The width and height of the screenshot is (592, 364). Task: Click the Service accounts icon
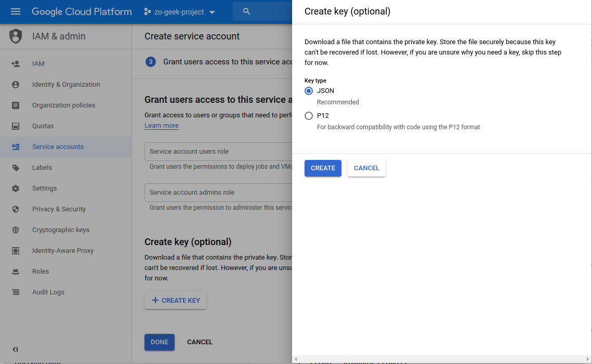[x=16, y=147]
